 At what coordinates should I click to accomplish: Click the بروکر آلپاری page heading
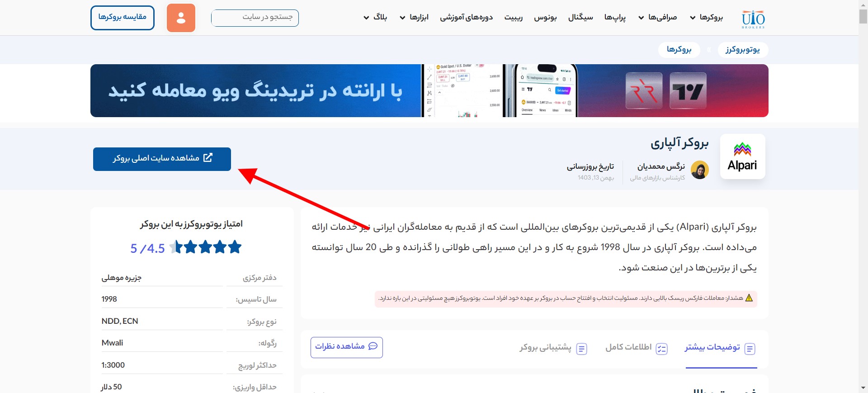coord(679,143)
